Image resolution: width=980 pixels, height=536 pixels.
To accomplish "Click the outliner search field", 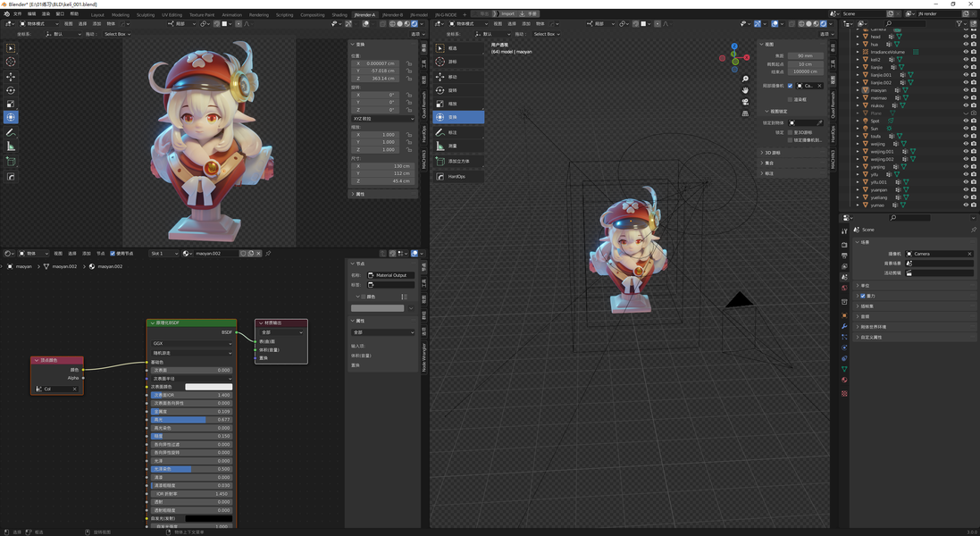I will click(x=904, y=24).
